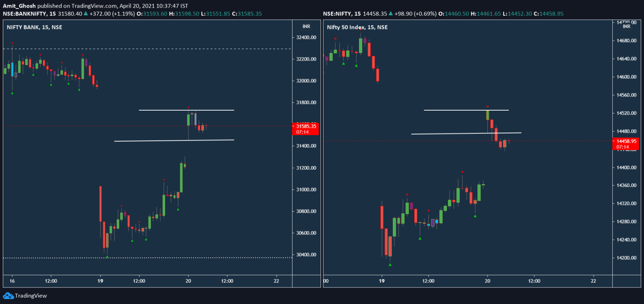Click the 30400.00 price axis label
The width and height of the screenshot is (644, 304).
point(306,255)
